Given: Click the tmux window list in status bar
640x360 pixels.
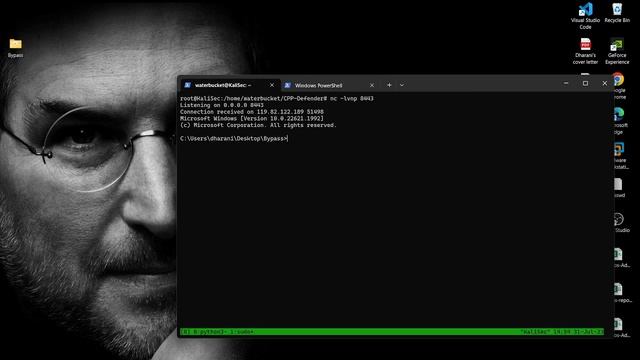Looking at the screenshot, I should 218,332.
